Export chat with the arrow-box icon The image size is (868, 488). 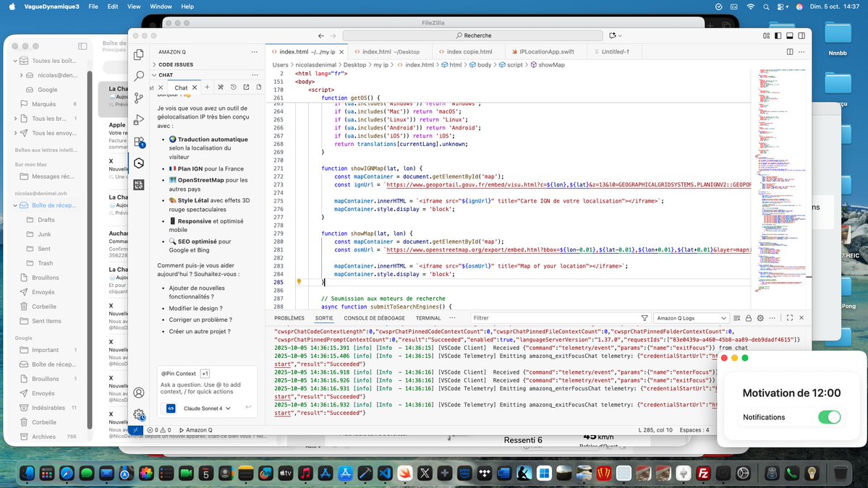[x=245, y=87]
